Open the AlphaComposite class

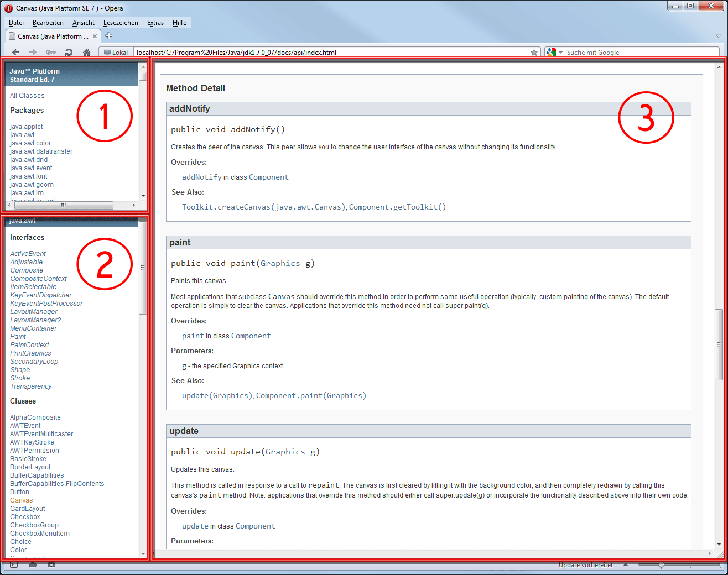tap(35, 417)
